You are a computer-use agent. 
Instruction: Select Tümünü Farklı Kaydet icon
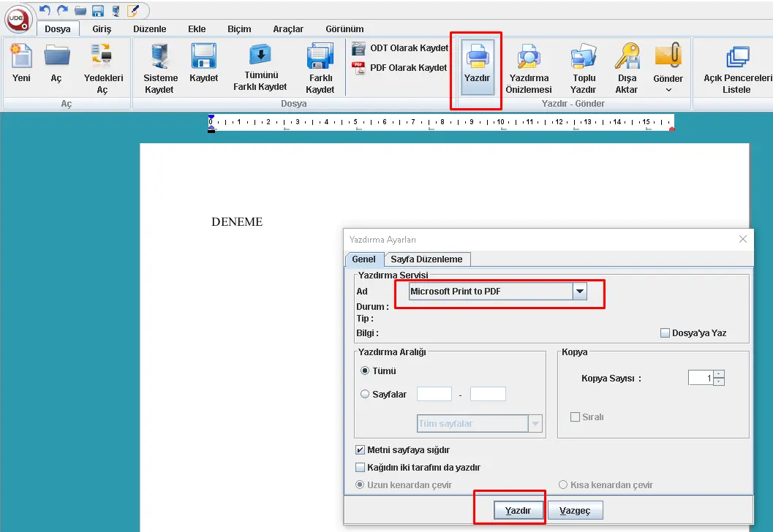tap(260, 57)
